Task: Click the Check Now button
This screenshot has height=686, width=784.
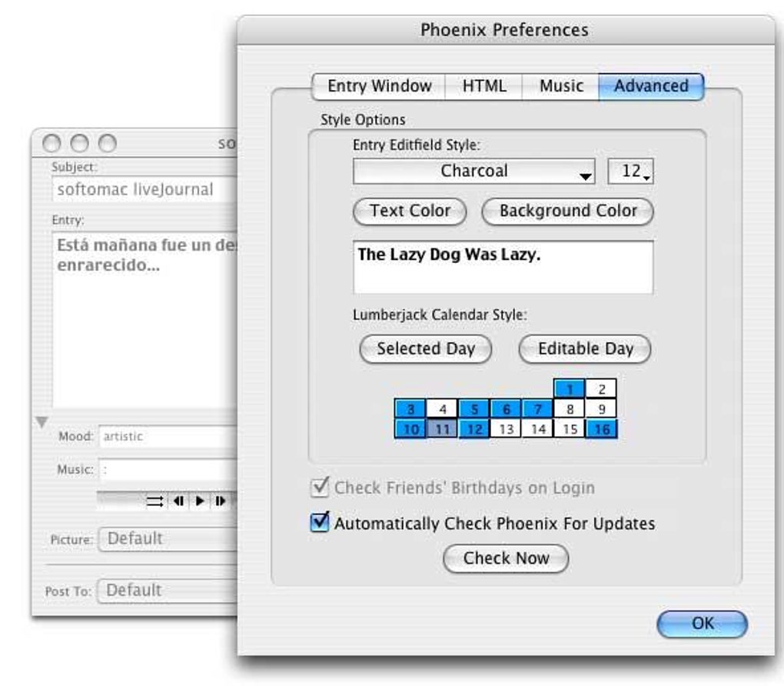Action: [506, 559]
